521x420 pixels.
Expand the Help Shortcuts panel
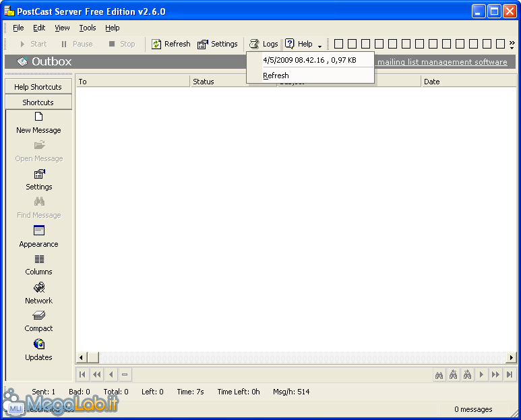[38, 87]
